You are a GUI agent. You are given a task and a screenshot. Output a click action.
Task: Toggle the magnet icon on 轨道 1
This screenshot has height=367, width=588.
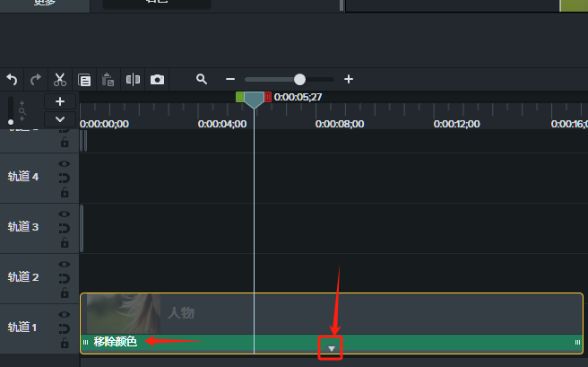[x=65, y=328]
